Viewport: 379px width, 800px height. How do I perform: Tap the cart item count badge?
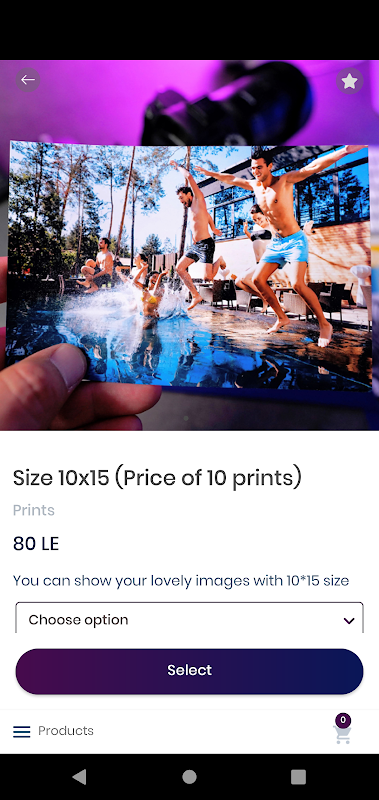tap(343, 720)
